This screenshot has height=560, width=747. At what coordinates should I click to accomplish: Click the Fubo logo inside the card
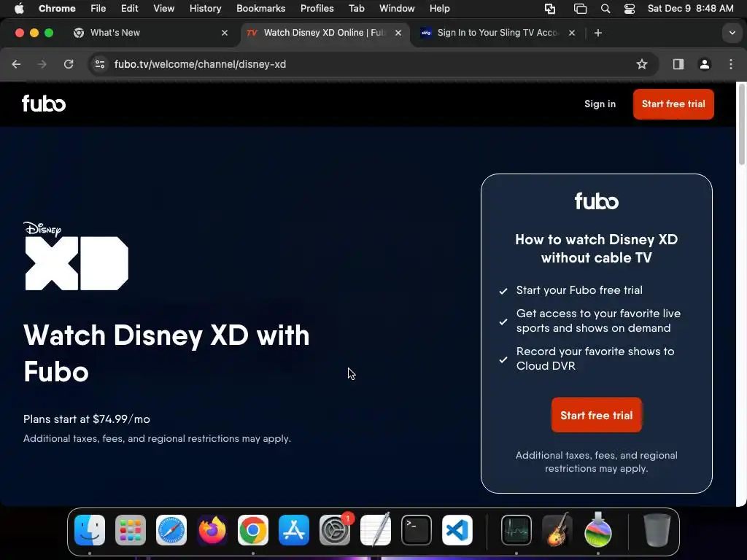pos(597,201)
